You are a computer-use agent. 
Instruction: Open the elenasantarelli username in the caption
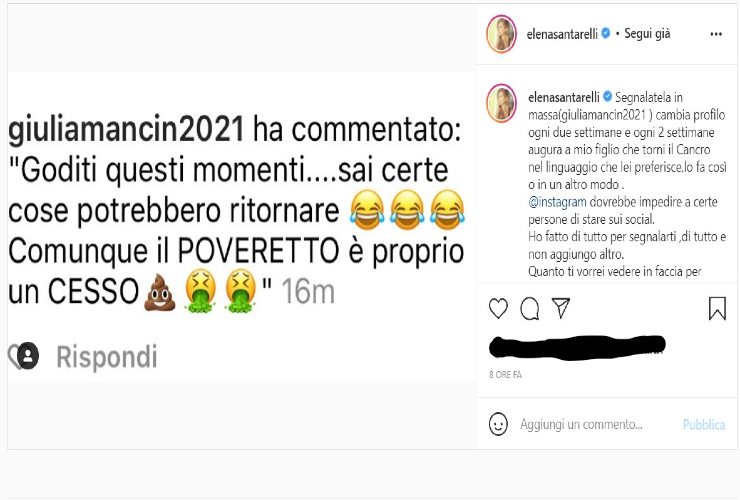click(x=563, y=97)
